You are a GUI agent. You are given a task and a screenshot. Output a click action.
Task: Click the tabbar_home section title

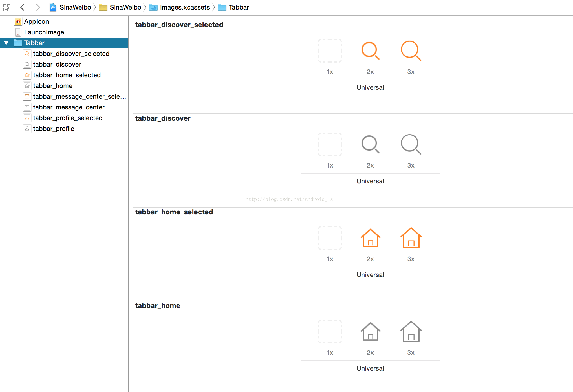158,306
